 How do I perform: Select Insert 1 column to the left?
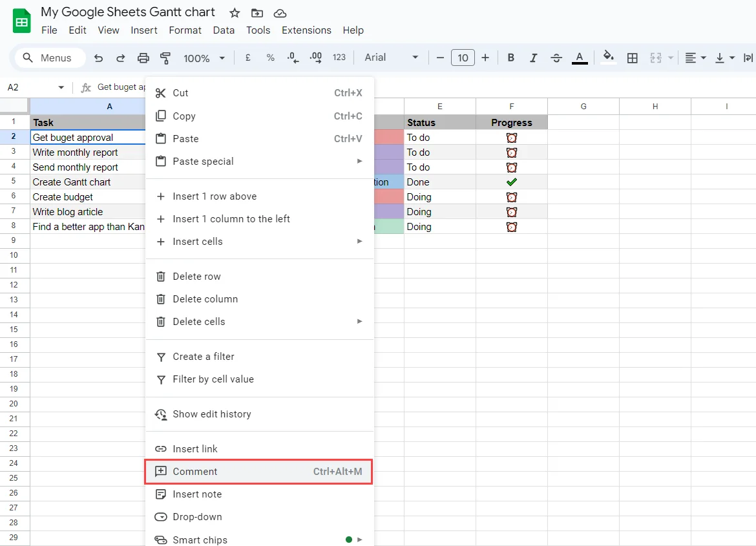coord(259,219)
